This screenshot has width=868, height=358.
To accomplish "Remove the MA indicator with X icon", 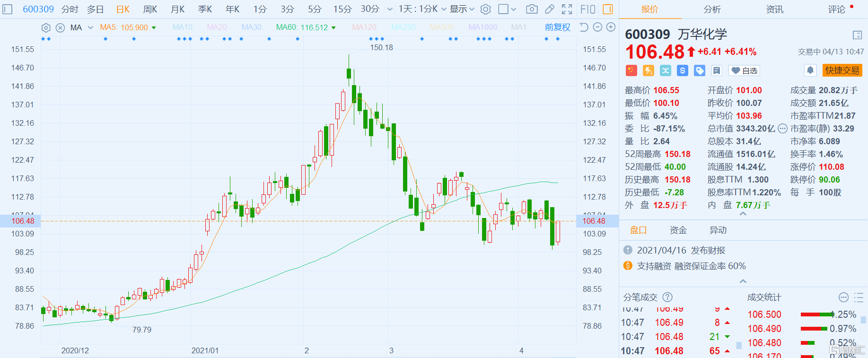I will tap(60, 27).
